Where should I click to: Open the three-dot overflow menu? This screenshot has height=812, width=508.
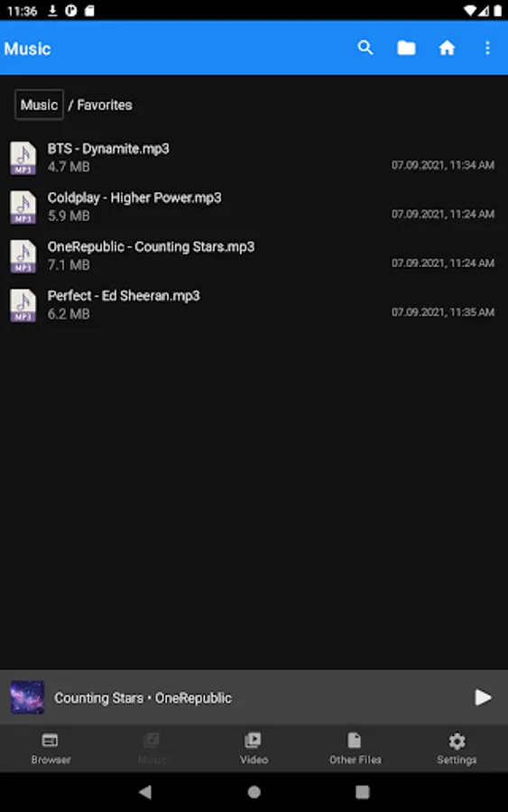click(487, 48)
